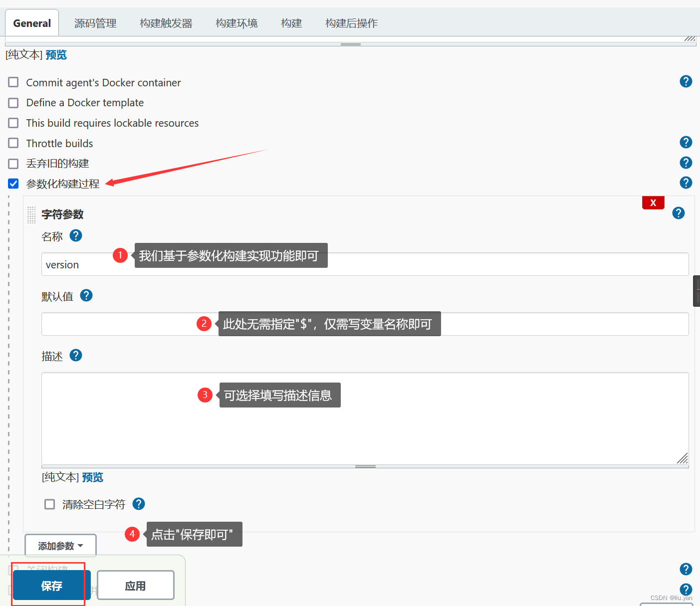The image size is (700, 606).
Task: Open help icon for 关闭构建 row
Action: (x=686, y=569)
